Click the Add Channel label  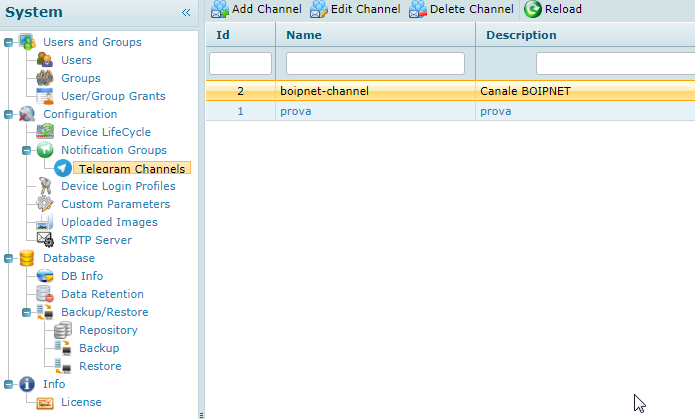pyautogui.click(x=267, y=9)
